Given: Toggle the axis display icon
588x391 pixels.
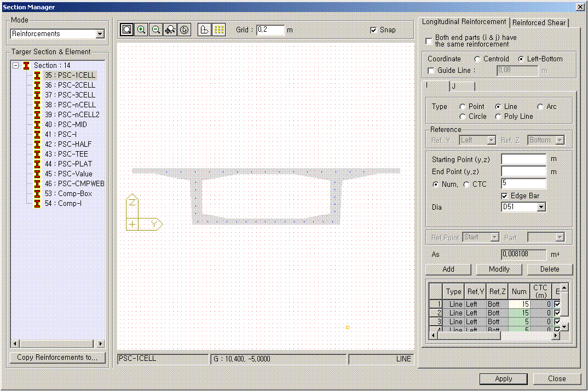Looking at the screenshot, I should [x=204, y=30].
